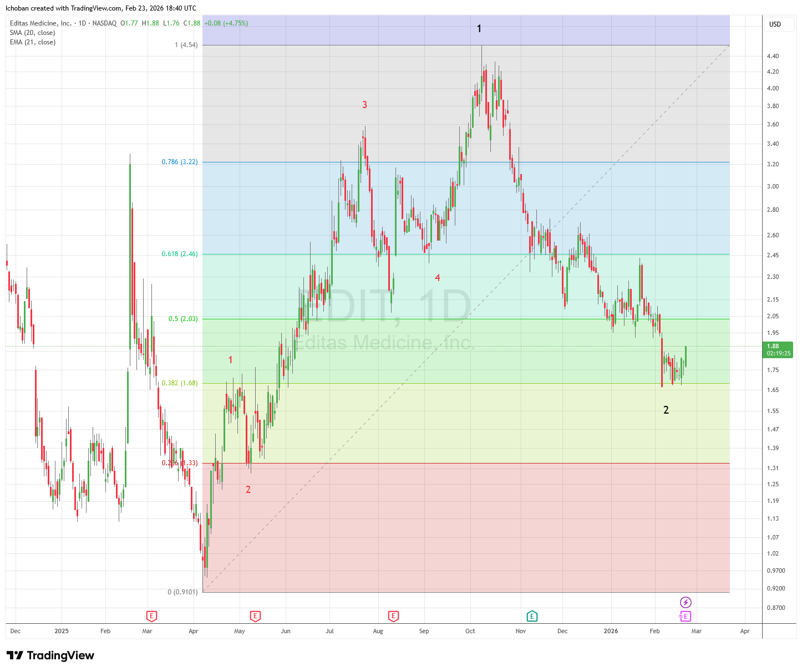Image resolution: width=802 pixels, height=672 pixels.
Task: Click the red earnings marker near March 2025
Action: (x=151, y=616)
